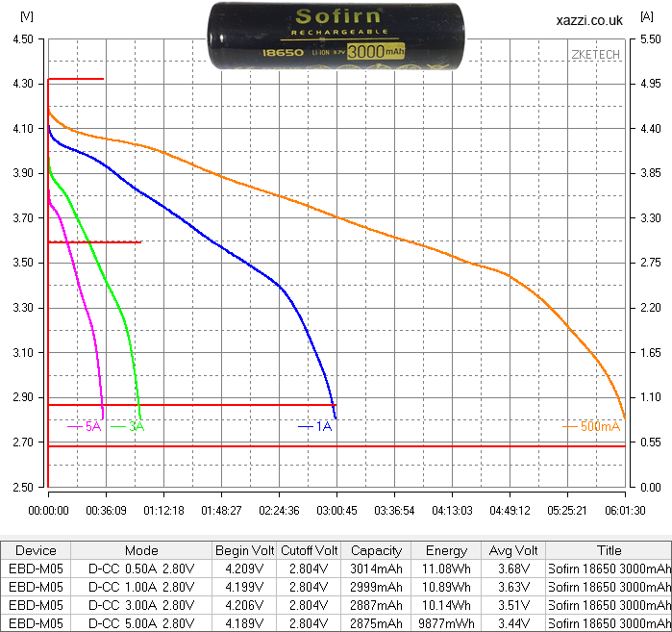
Task: Click the 4.209V begin volt cell
Action: click(x=245, y=569)
